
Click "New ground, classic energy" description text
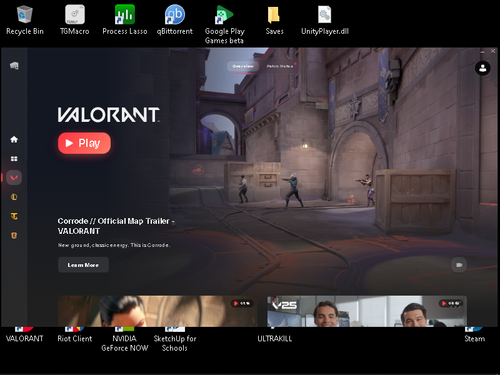pyautogui.click(x=114, y=245)
